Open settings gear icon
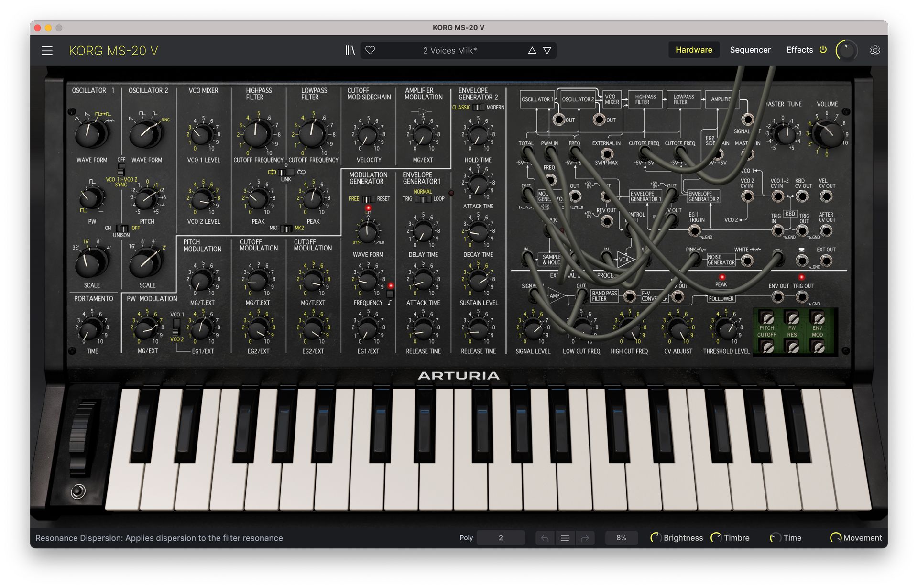Screen dimensions: 918x588 pyautogui.click(x=875, y=50)
